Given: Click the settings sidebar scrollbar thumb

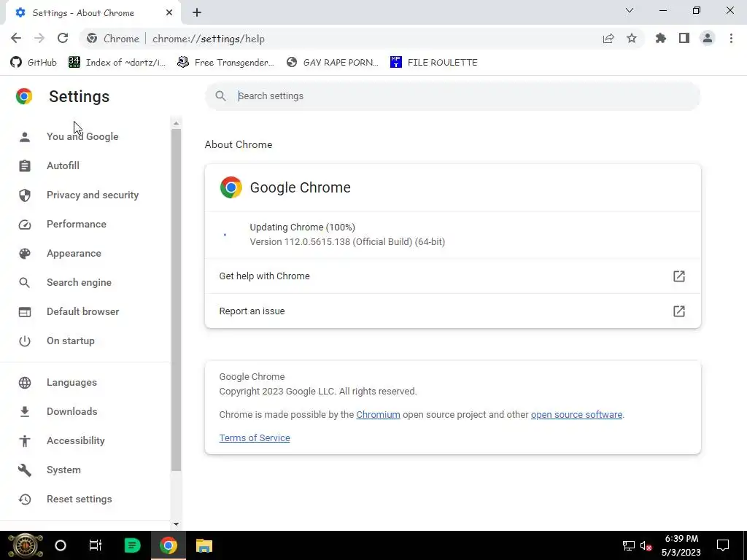Looking at the screenshot, I should 177,300.
